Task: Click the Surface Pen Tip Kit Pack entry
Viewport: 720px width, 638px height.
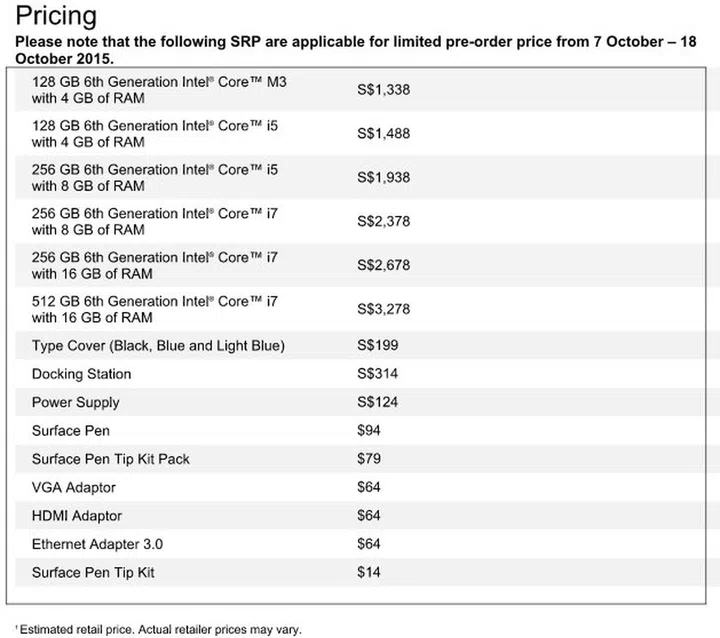Action: (111, 459)
